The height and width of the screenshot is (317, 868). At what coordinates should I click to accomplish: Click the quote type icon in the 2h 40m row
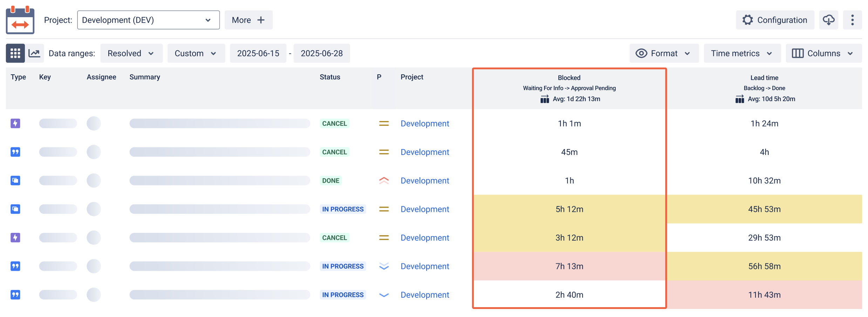coord(15,295)
